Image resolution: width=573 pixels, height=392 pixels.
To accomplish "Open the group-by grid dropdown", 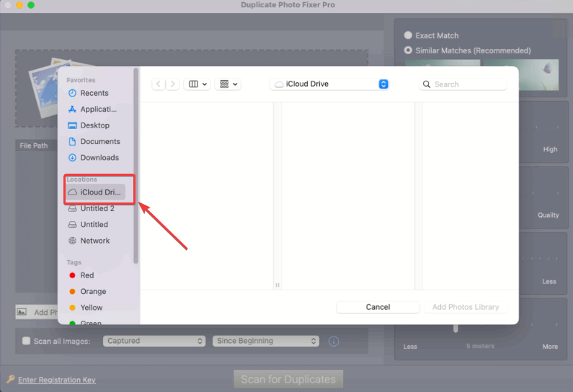I will [228, 84].
